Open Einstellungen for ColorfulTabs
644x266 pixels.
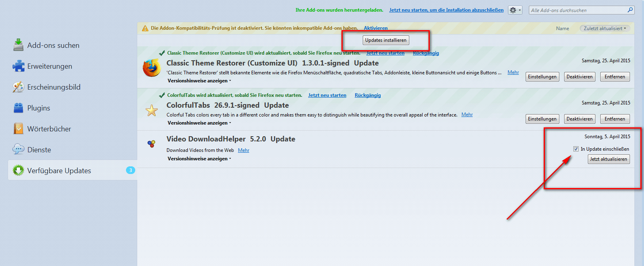coord(542,119)
